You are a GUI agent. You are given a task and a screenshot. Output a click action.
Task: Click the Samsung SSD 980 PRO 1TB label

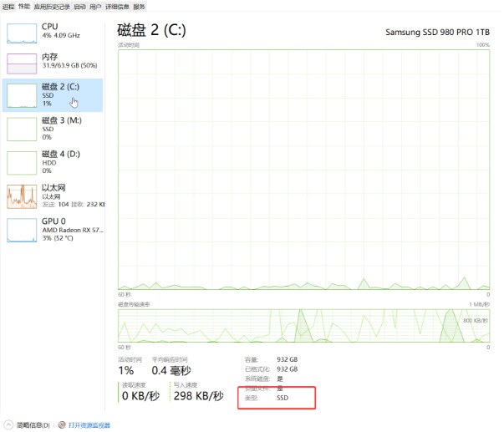(x=437, y=33)
